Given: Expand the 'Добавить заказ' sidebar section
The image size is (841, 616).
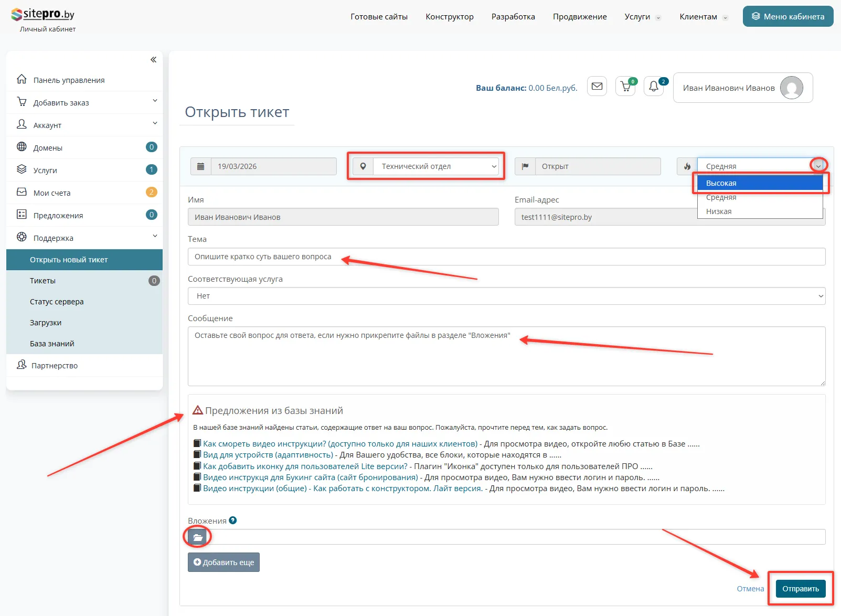Looking at the screenshot, I should 84,102.
